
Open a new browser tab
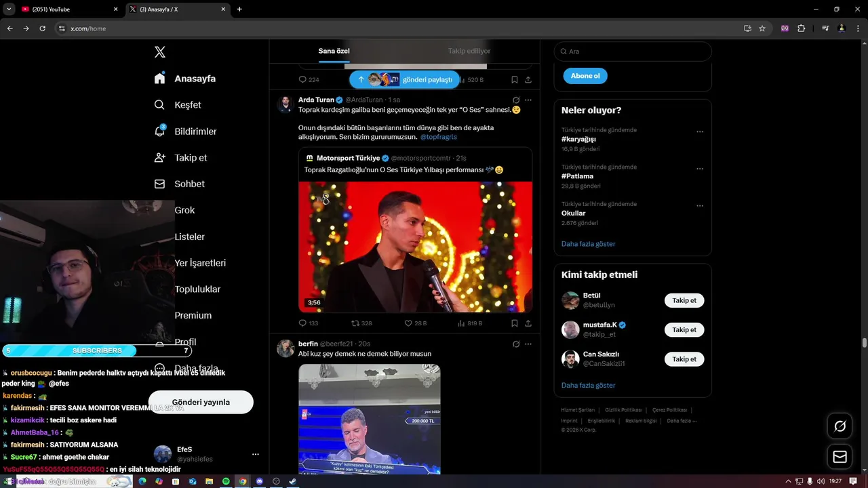[x=239, y=9]
